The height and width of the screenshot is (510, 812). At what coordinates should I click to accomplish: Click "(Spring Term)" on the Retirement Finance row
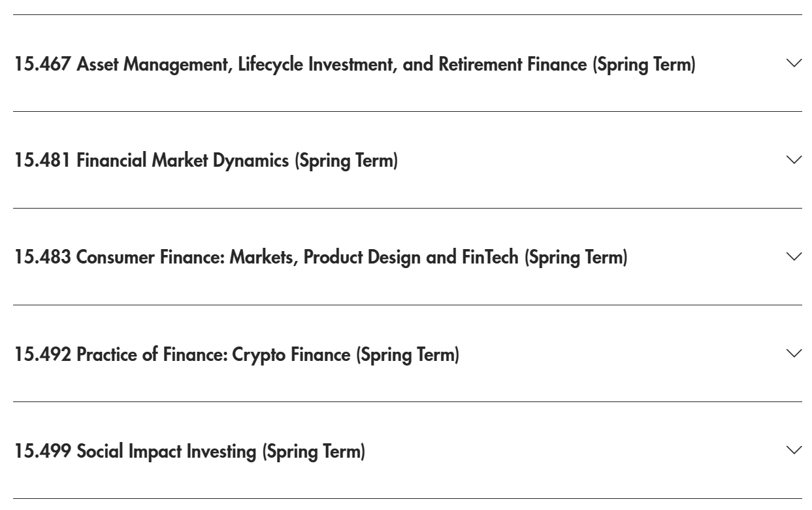643,65
